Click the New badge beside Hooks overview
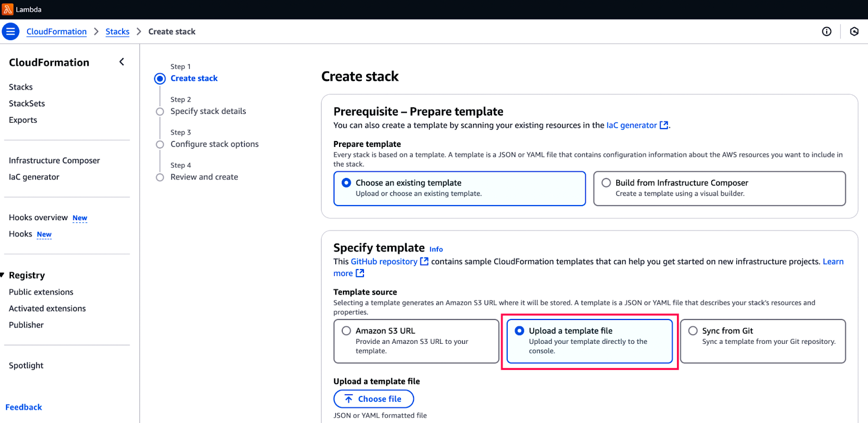The height and width of the screenshot is (423, 868). coord(80,218)
